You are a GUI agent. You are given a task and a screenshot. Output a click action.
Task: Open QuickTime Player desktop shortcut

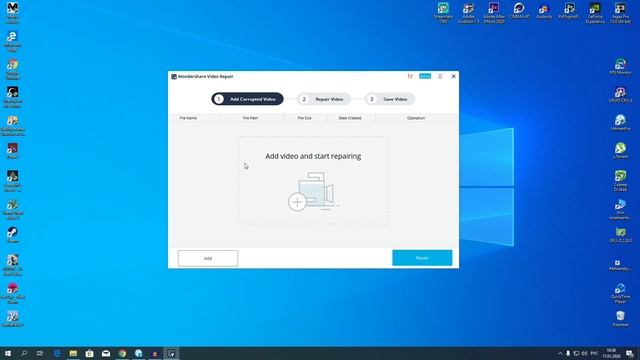click(x=620, y=293)
